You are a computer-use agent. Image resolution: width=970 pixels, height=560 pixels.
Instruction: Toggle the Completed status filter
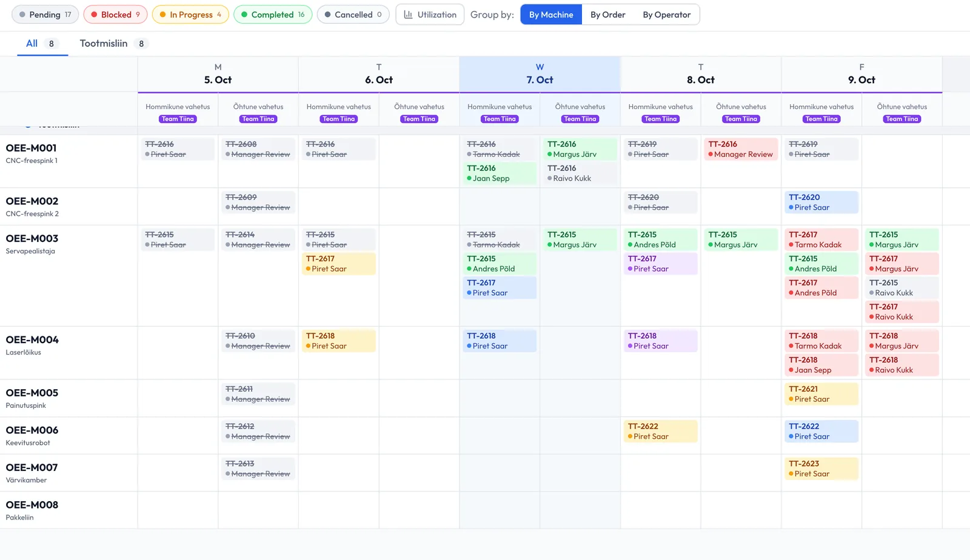coord(273,15)
